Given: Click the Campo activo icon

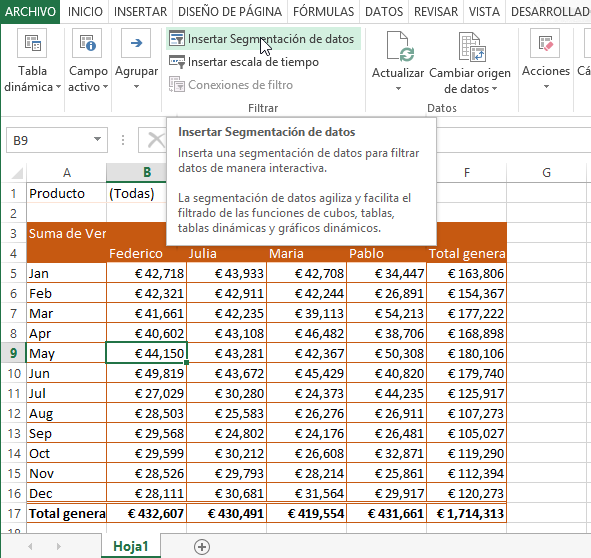Looking at the screenshot, I should coord(87,43).
